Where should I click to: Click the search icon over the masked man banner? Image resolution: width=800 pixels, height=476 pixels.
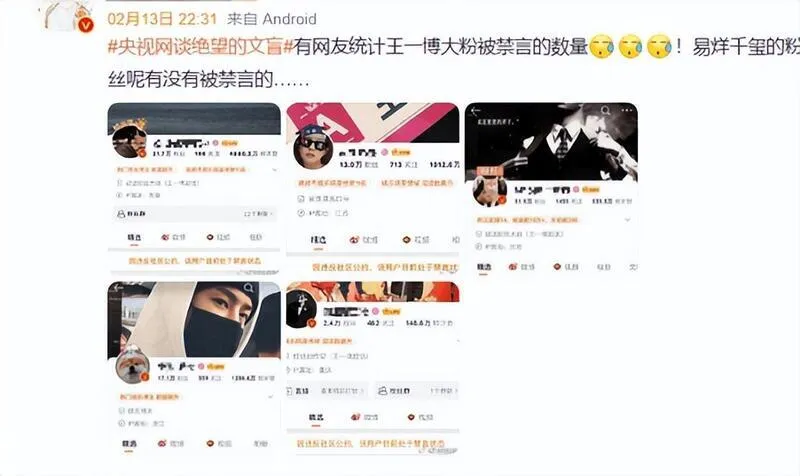coord(248,288)
